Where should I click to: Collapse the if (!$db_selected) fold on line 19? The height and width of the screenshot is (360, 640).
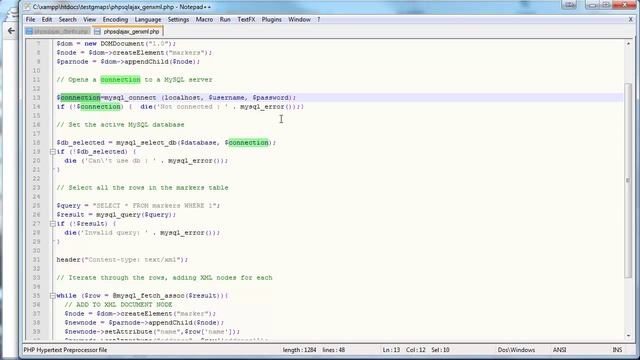53,151
